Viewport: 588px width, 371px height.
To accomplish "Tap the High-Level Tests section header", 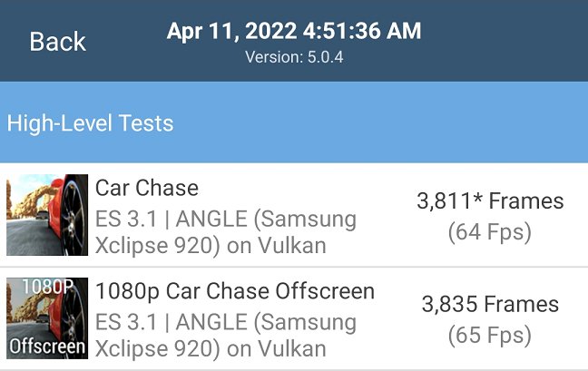I will tap(294, 122).
